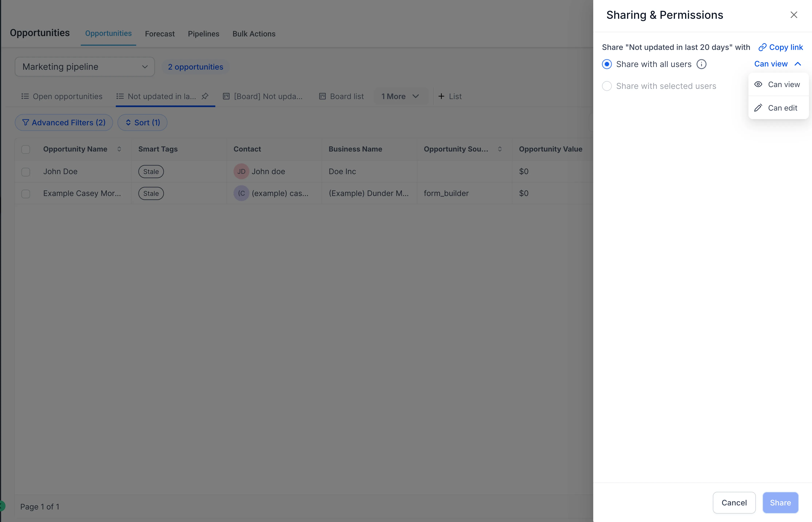Viewport: 812px width, 522px height.
Task: Check the select-all checkbox in table header
Action: point(26,149)
